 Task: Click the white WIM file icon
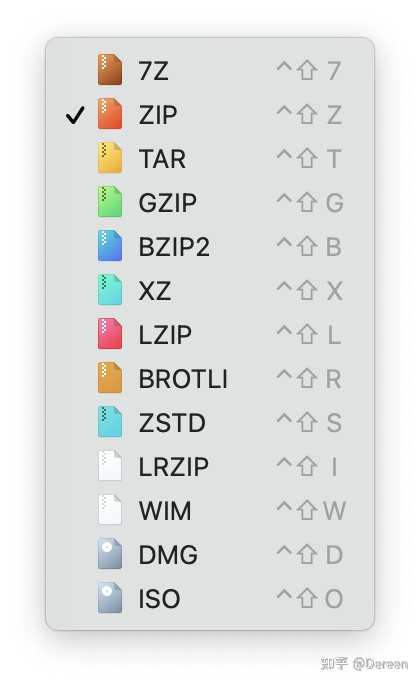[x=110, y=510]
